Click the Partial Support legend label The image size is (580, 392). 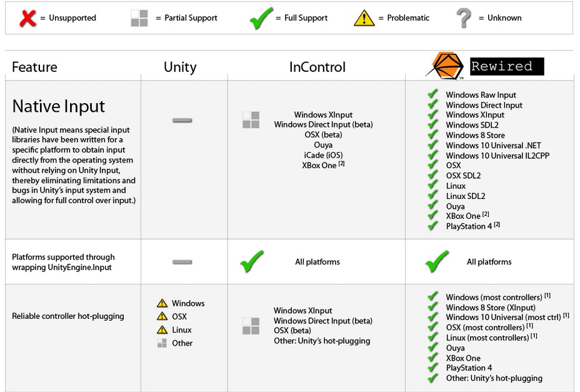pyautogui.click(x=191, y=18)
